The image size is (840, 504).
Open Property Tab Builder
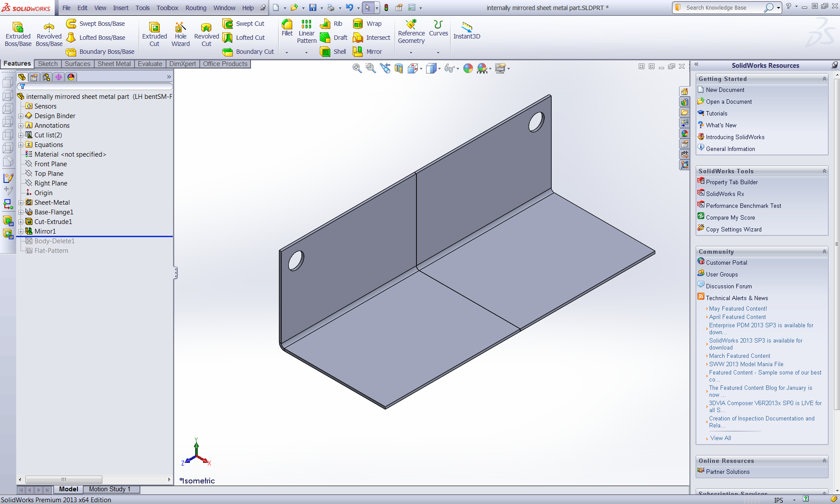pos(732,182)
